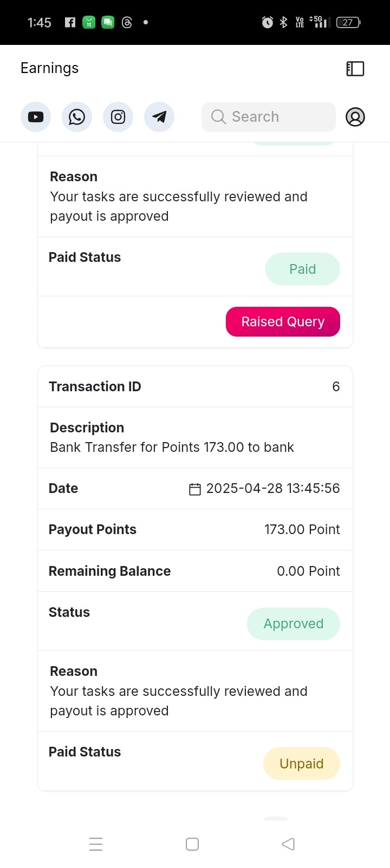Tap the Bank Transfer description text

coord(172,448)
